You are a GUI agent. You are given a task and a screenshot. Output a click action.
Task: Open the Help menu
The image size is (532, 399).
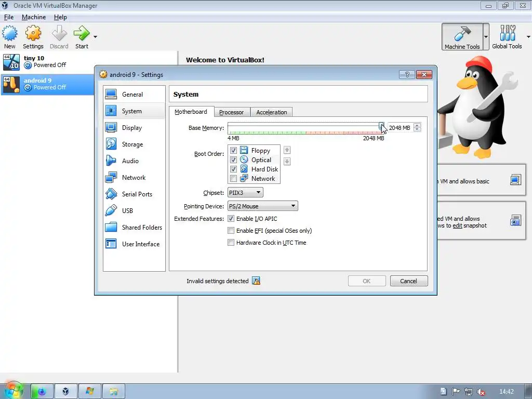60,17
